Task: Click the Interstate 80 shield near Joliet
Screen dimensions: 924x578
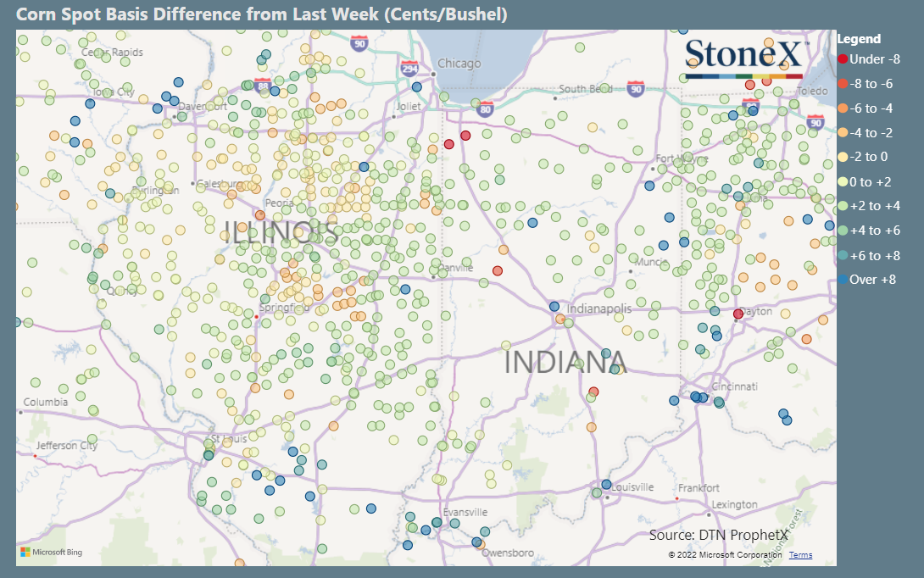Action: point(485,108)
